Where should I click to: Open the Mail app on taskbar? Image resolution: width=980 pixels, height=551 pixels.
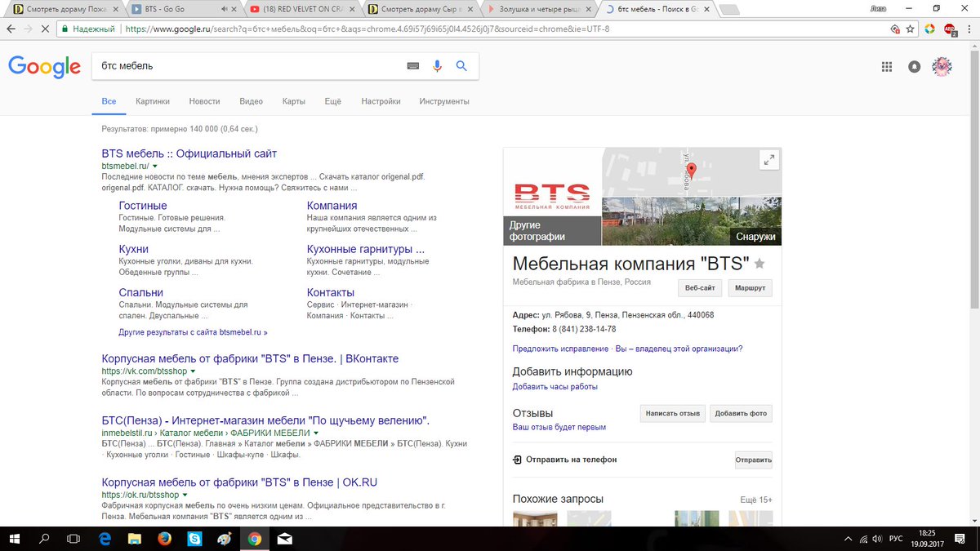coord(284,539)
